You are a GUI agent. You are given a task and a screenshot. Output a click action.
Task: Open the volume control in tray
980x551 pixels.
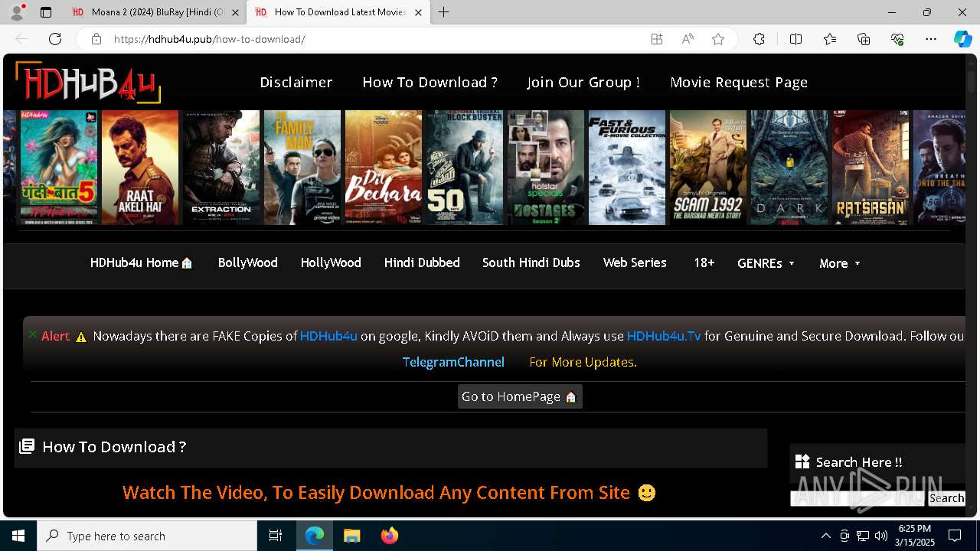(x=881, y=536)
